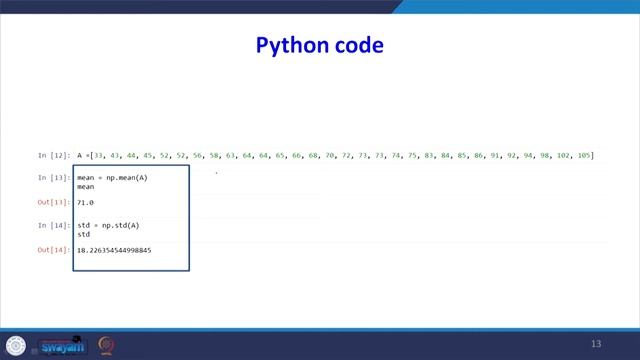Click the 'Out[13]:' output prompt
The image size is (640, 360).
tap(54, 202)
